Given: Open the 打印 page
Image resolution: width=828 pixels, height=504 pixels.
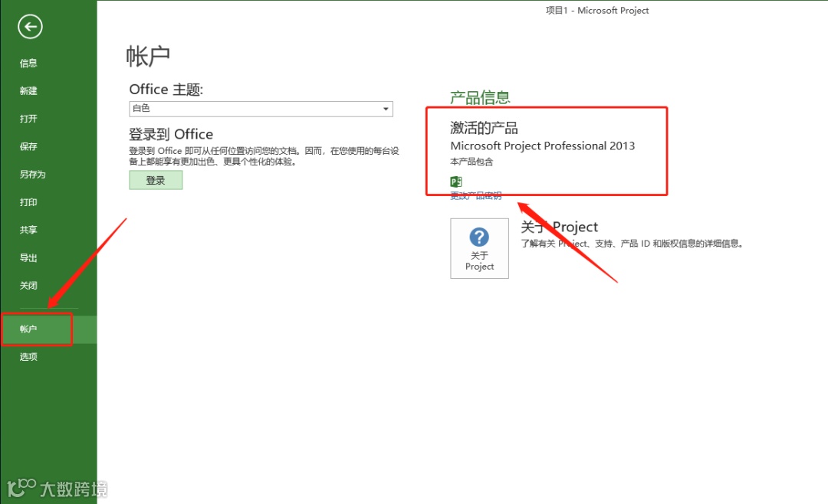Looking at the screenshot, I should 28,202.
